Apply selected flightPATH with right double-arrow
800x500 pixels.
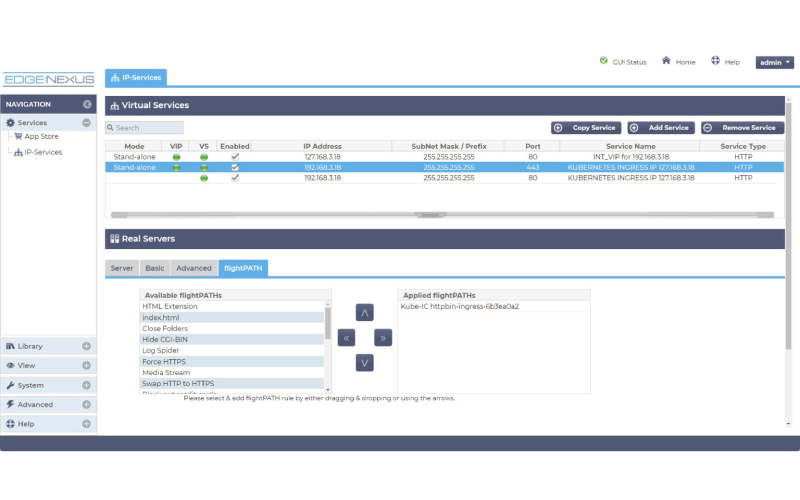click(383, 338)
